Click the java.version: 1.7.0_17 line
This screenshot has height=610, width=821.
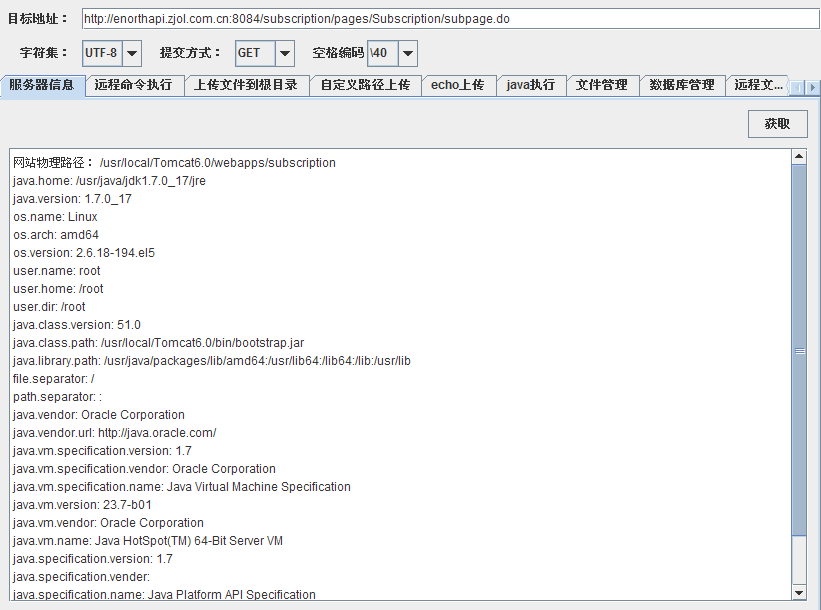[x=72, y=199]
